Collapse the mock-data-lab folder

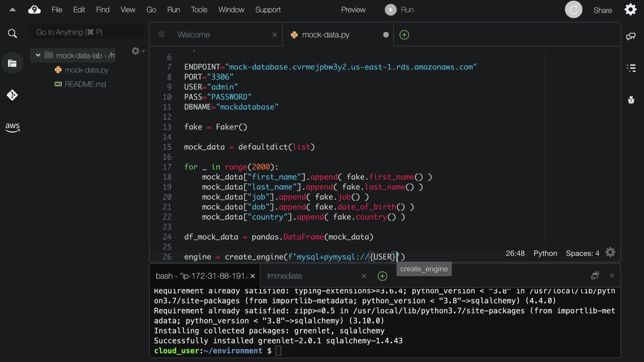coord(38,55)
